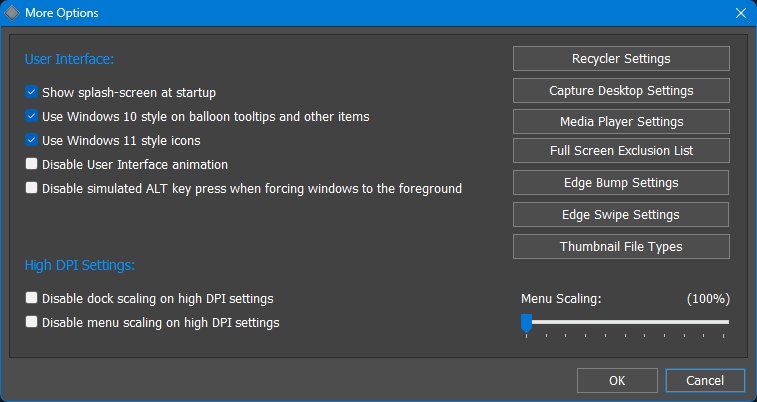The height and width of the screenshot is (402, 757).
Task: Close the More Options dialog
Action: (741, 13)
